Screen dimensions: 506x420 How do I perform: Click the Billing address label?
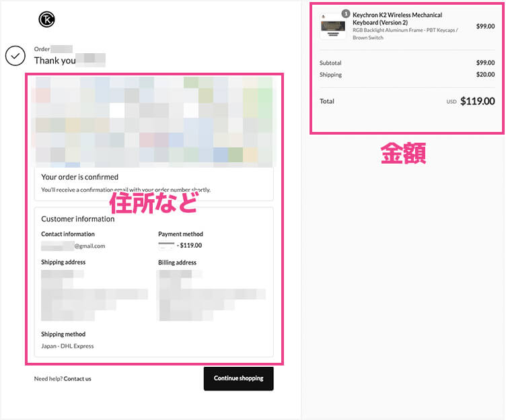click(177, 262)
